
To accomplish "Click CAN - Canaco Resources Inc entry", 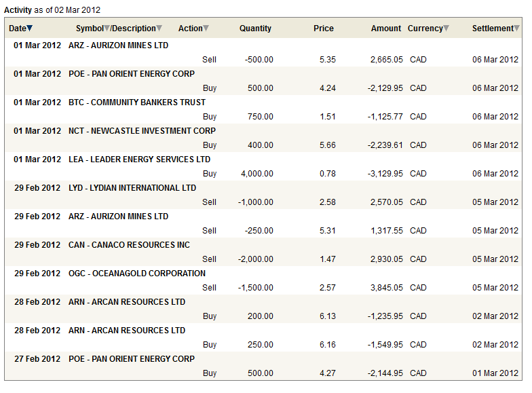I will click(129, 245).
